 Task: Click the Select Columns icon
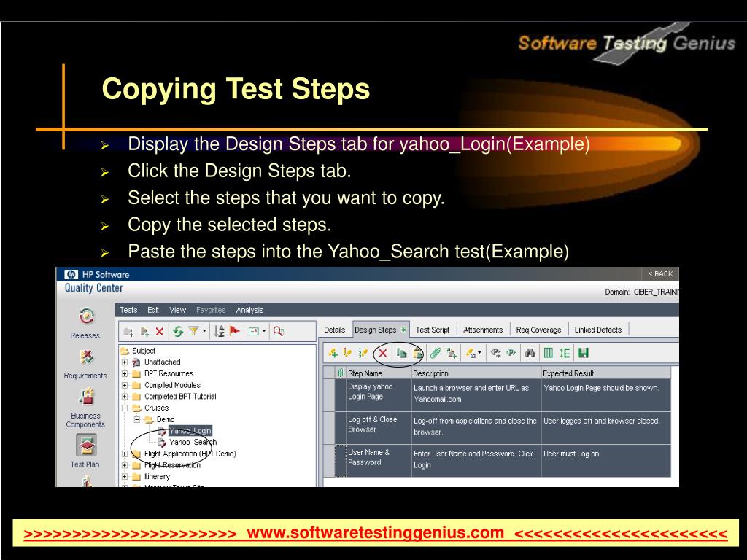point(549,353)
